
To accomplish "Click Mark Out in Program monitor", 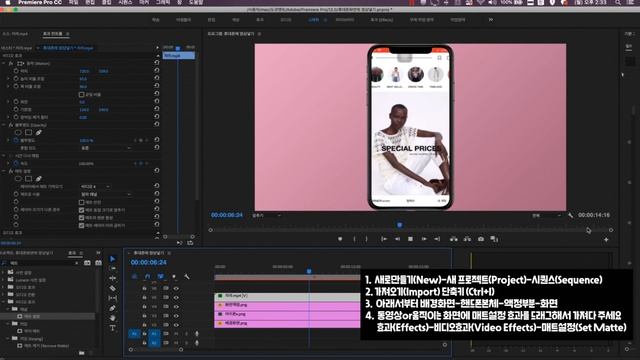I will tap(366, 239).
